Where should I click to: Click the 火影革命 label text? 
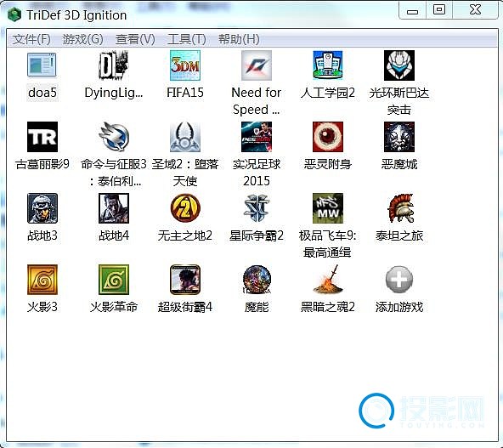pyautogui.click(x=114, y=307)
